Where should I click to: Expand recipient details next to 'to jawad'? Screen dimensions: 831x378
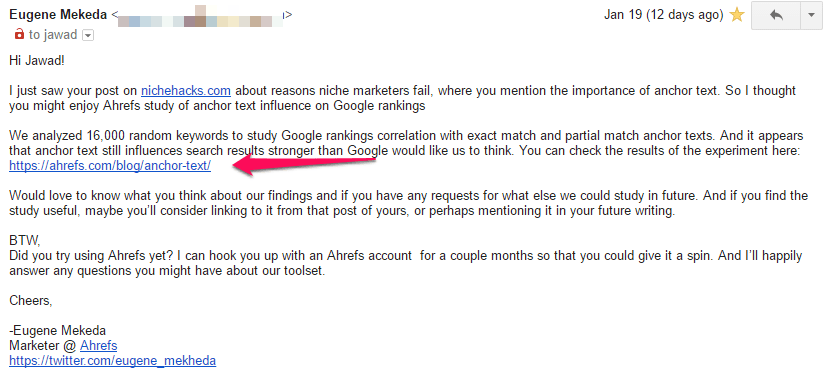pyautogui.click(x=89, y=36)
